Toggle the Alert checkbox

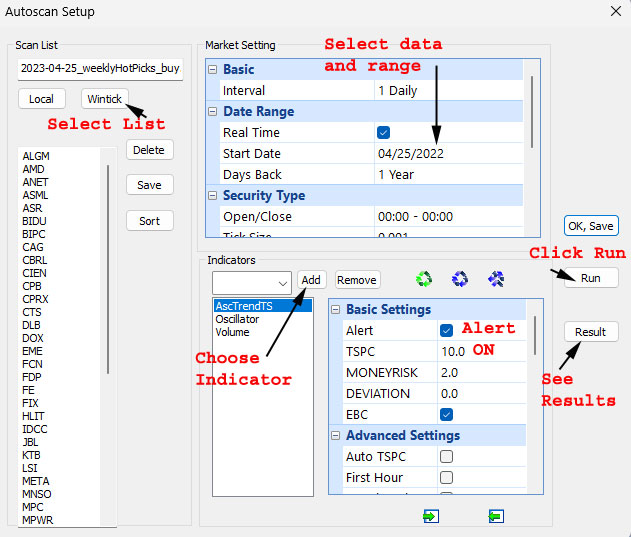pos(446,330)
